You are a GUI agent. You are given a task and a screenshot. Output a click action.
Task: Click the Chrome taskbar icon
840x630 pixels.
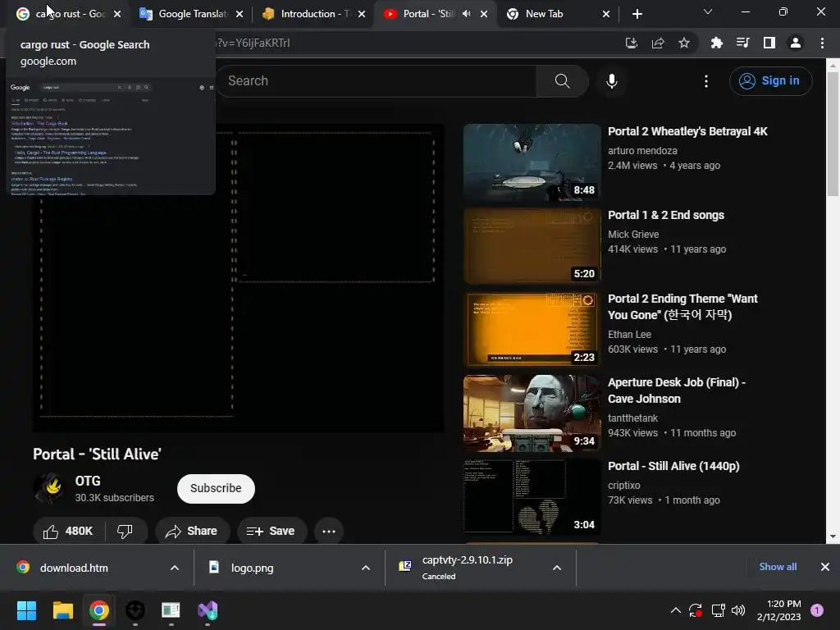pyautogui.click(x=99, y=610)
